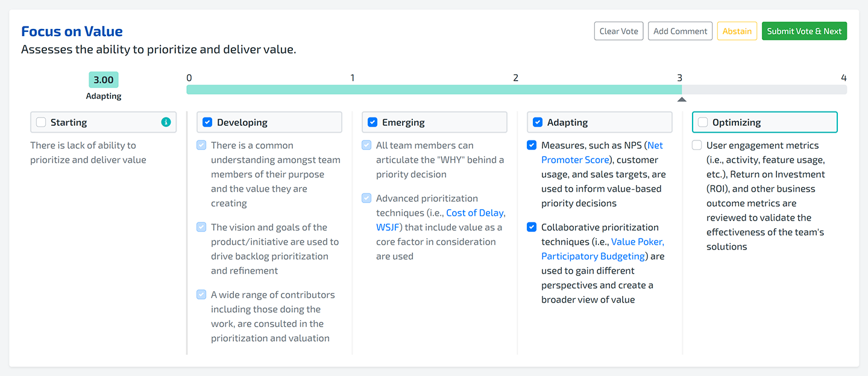Toggle the articulate the WHY checkbox
This screenshot has width=868, height=376.
click(x=366, y=145)
